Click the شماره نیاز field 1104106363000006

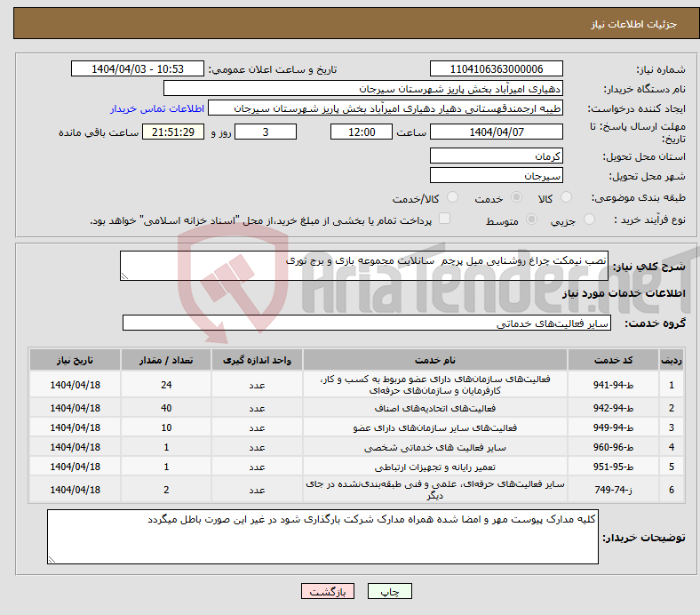(497, 68)
